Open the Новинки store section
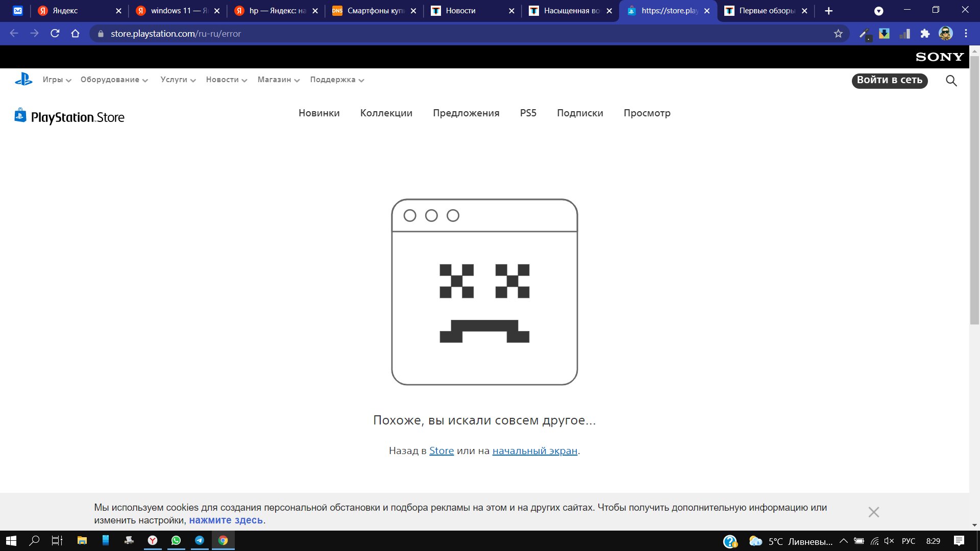The image size is (980, 551). click(x=319, y=113)
